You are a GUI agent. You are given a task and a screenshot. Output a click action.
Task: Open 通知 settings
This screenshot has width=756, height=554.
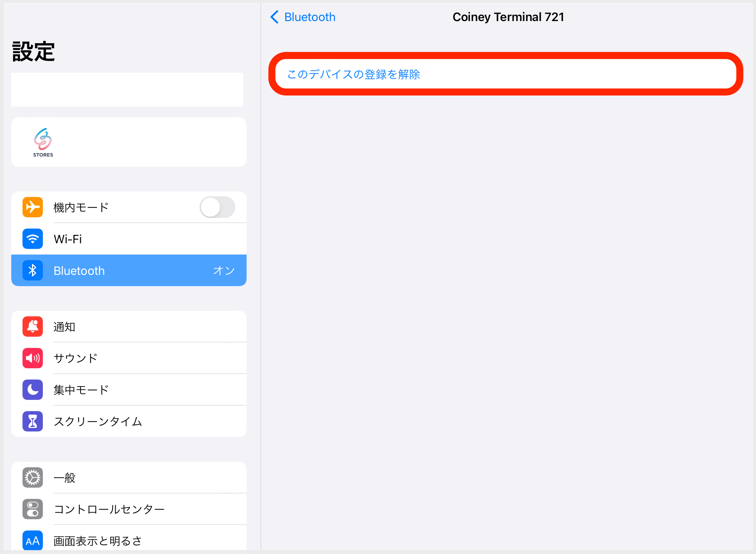pyautogui.click(x=129, y=327)
